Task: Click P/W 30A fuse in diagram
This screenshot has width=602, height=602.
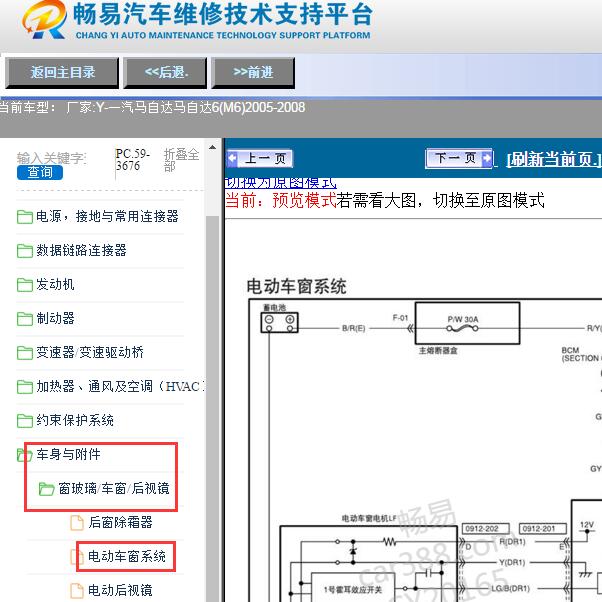Action: coord(463,324)
